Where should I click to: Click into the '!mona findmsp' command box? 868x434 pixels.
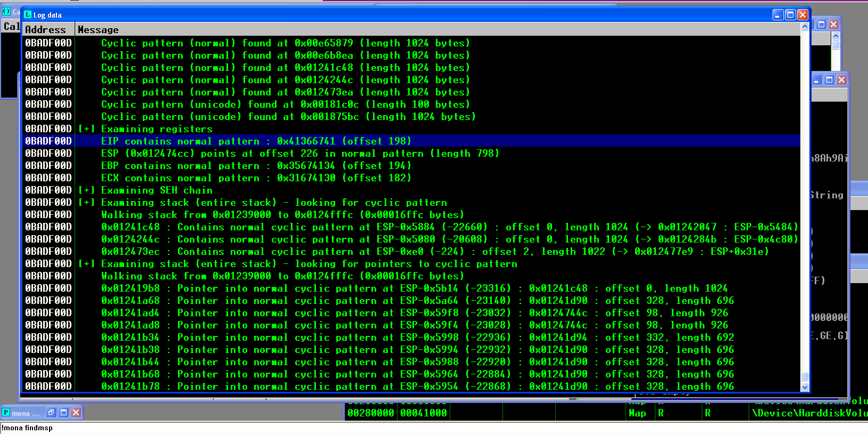coord(434,428)
